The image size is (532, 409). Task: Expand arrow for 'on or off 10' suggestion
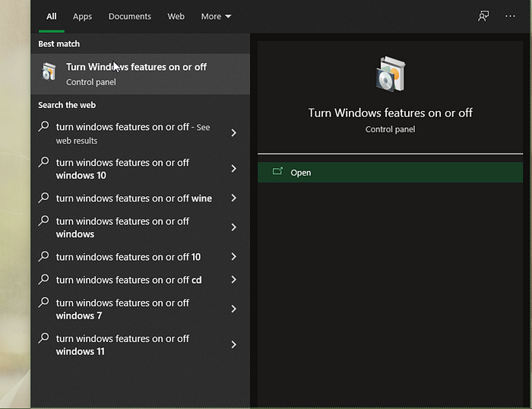pyautogui.click(x=234, y=257)
